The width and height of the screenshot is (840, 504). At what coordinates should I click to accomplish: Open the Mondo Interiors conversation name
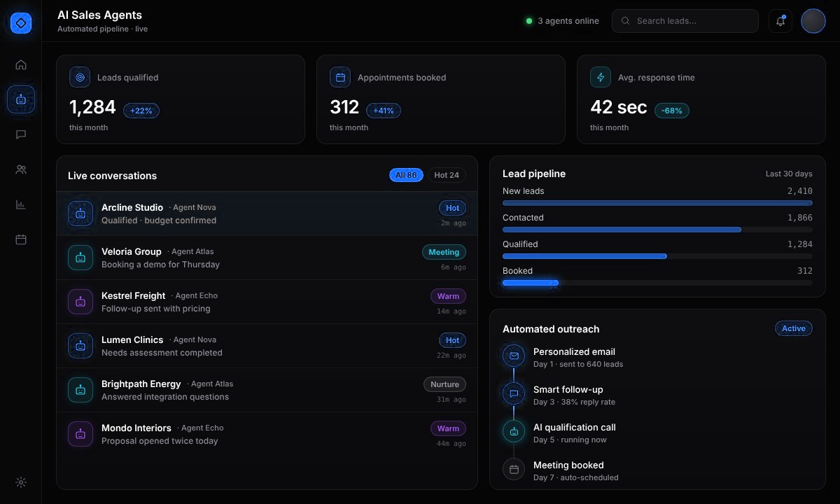[x=136, y=428]
